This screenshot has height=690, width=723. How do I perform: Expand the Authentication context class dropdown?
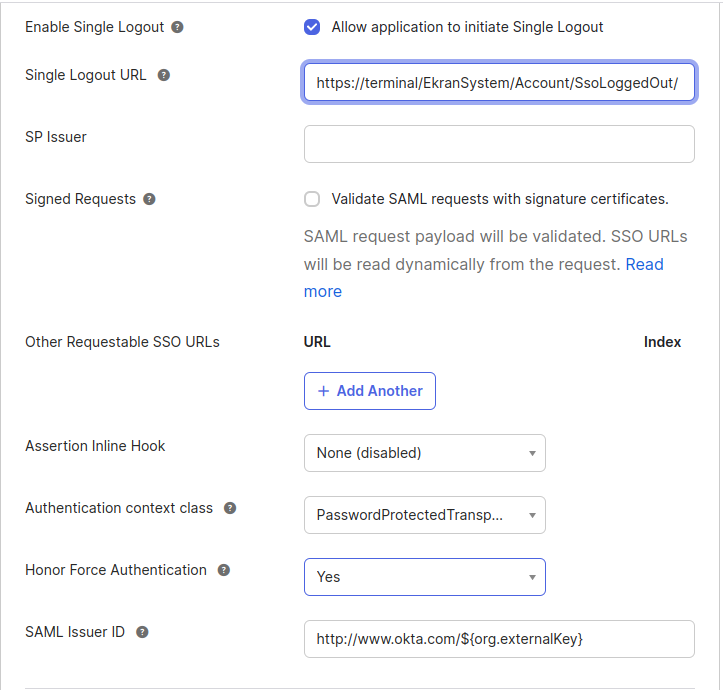[x=424, y=515]
